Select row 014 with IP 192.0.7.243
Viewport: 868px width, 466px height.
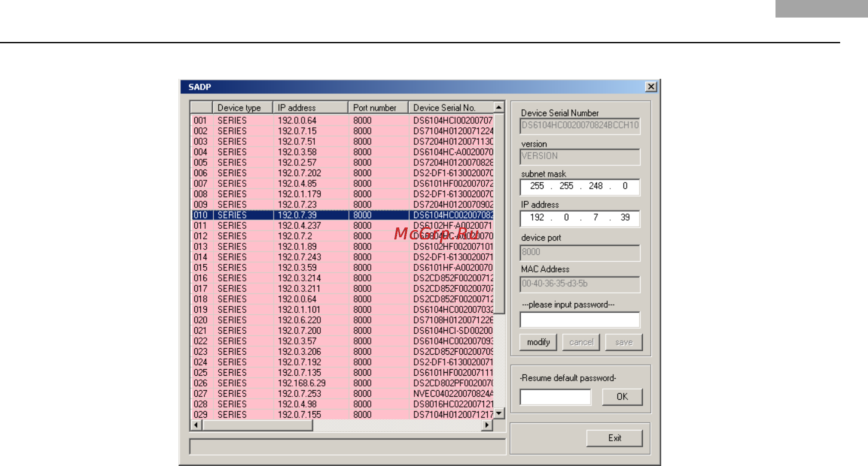(342, 257)
